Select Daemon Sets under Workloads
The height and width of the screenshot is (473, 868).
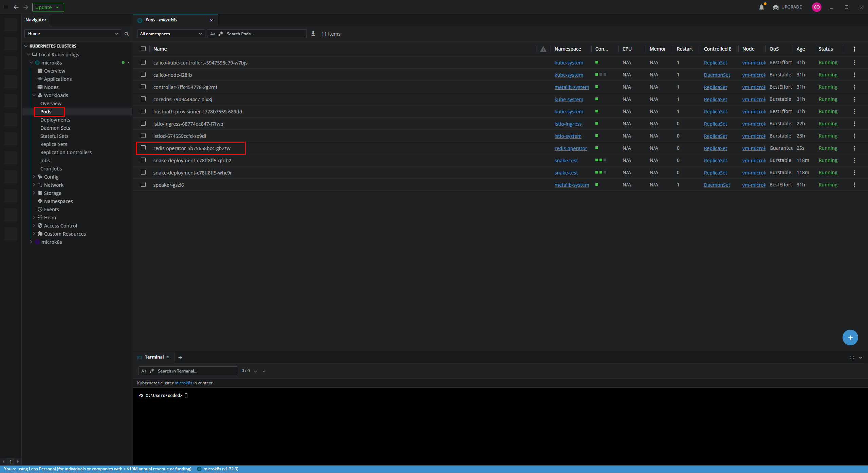pyautogui.click(x=55, y=128)
